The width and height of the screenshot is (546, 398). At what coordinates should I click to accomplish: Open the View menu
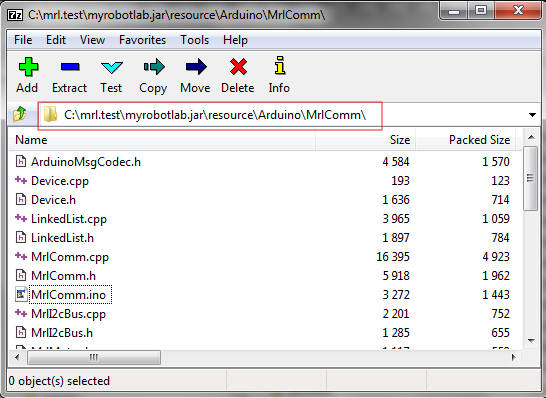click(92, 40)
